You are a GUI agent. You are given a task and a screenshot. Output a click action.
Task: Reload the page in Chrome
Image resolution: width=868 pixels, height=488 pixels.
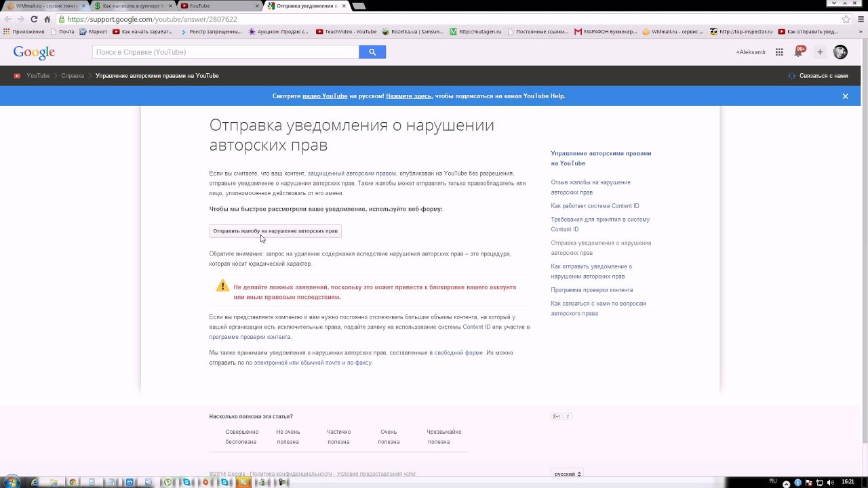pos(34,19)
